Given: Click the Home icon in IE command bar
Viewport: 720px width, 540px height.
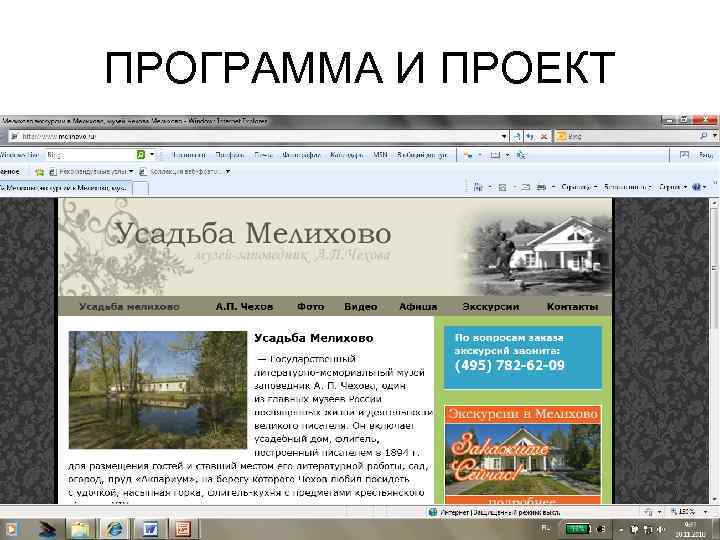Looking at the screenshot, I should pos(478,187).
